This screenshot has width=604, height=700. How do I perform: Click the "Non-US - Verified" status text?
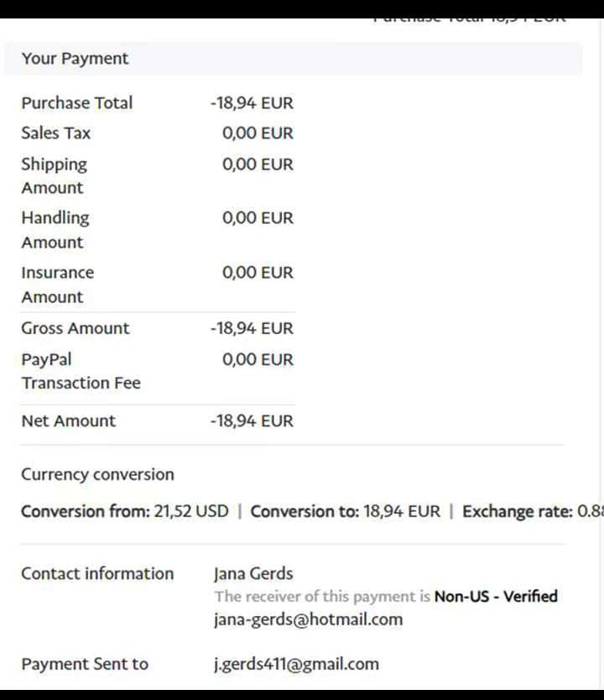tap(496, 597)
